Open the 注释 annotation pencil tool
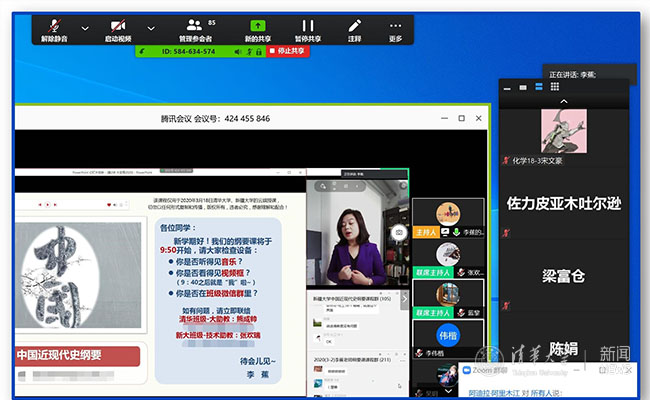This screenshot has width=650, height=400. (x=354, y=29)
